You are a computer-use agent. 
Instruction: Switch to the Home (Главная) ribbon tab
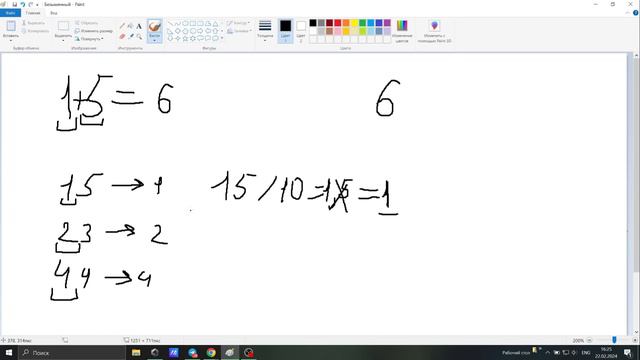[33, 13]
